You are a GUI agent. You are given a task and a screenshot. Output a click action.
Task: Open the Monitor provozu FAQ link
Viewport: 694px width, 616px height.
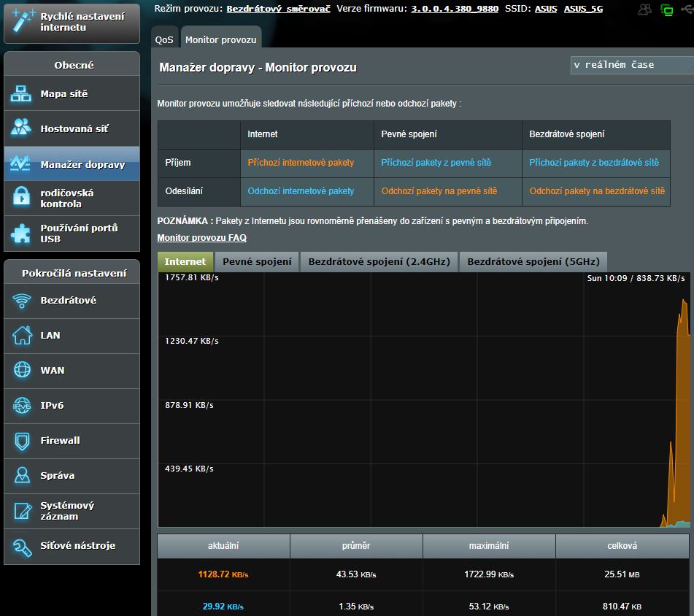tap(202, 238)
